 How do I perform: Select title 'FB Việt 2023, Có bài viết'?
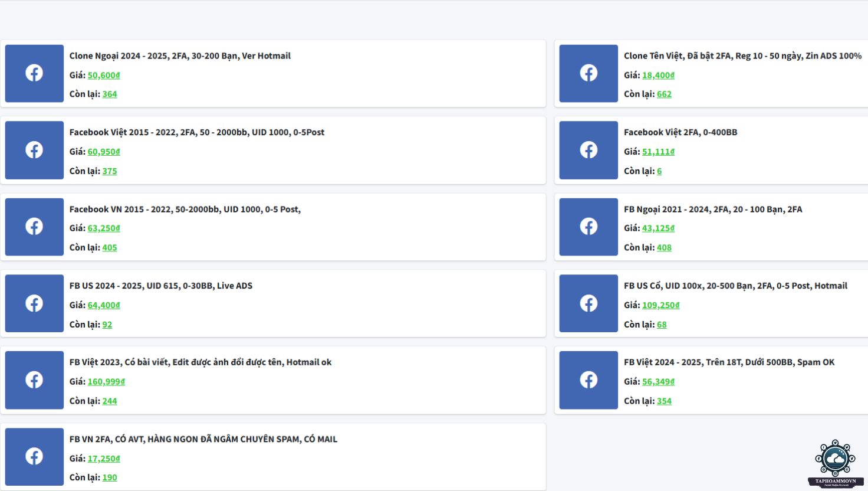[x=200, y=362]
